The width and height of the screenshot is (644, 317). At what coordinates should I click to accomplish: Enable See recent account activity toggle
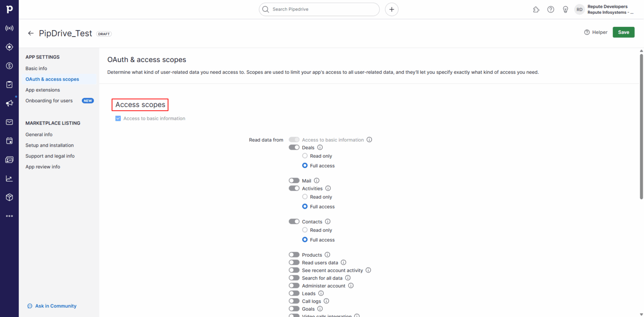click(294, 270)
